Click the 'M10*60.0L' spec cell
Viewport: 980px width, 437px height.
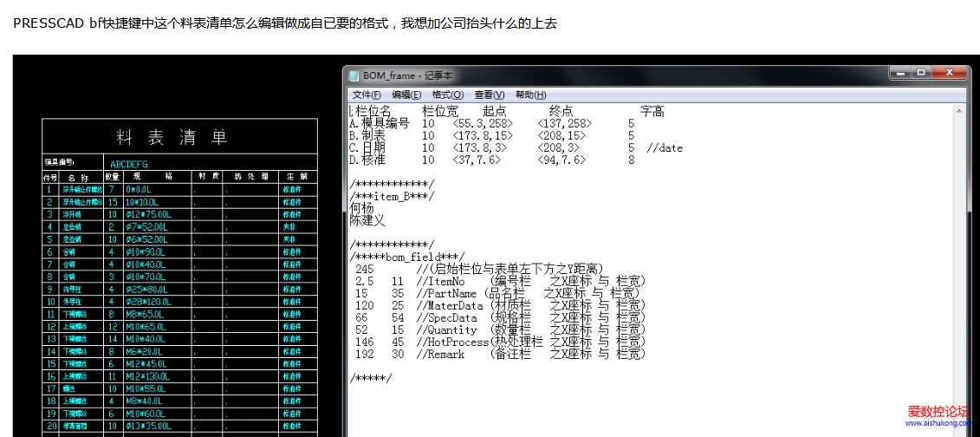146,414
